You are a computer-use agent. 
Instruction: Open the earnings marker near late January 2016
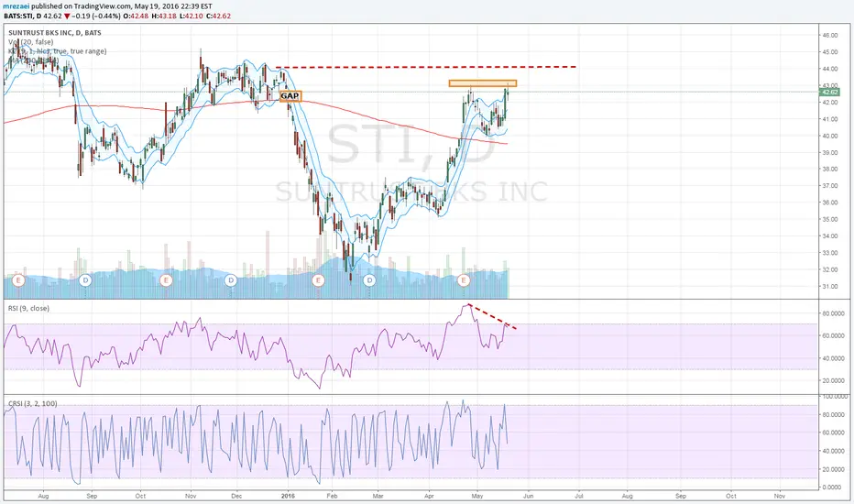(x=318, y=280)
